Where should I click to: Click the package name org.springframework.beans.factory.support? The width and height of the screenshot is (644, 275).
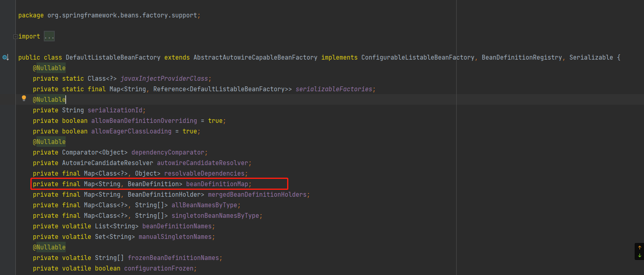(x=122, y=15)
